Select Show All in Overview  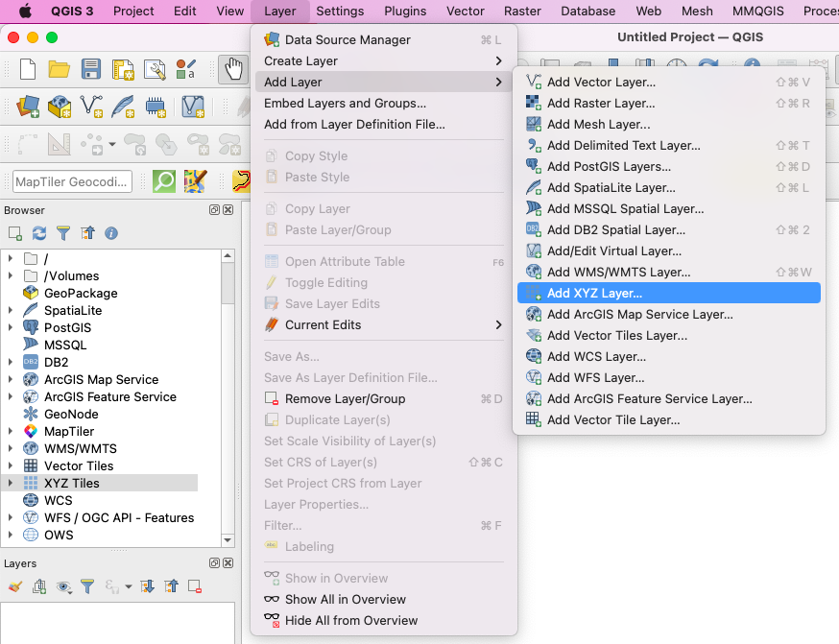tap(345, 599)
